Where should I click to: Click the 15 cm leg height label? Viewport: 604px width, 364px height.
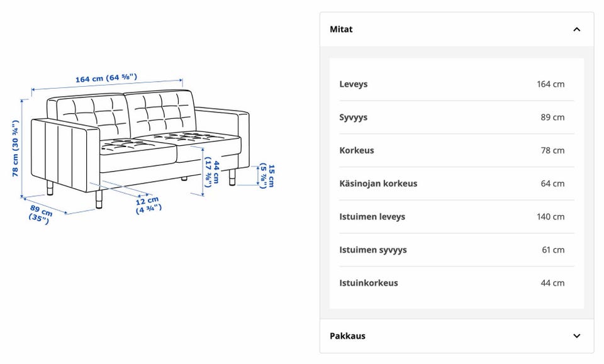click(267, 176)
